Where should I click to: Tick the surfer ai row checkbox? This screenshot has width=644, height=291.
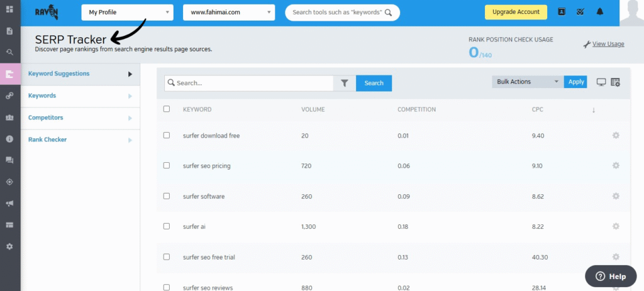pos(167,226)
